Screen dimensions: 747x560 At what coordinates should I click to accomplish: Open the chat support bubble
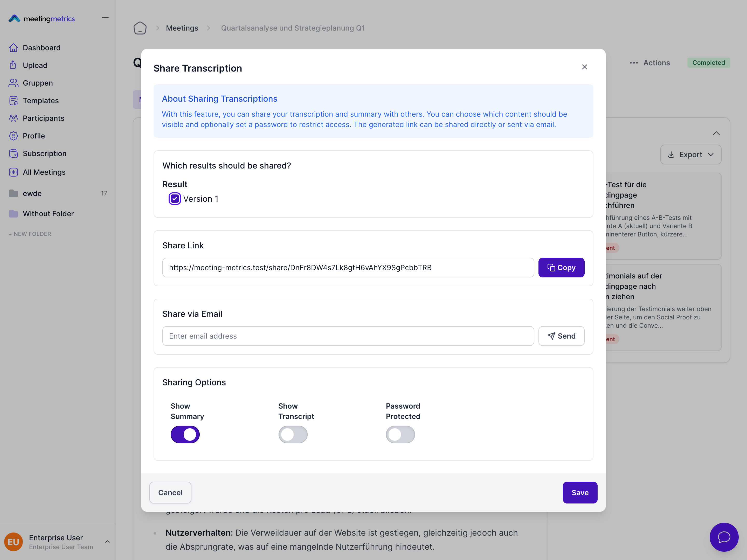724,537
